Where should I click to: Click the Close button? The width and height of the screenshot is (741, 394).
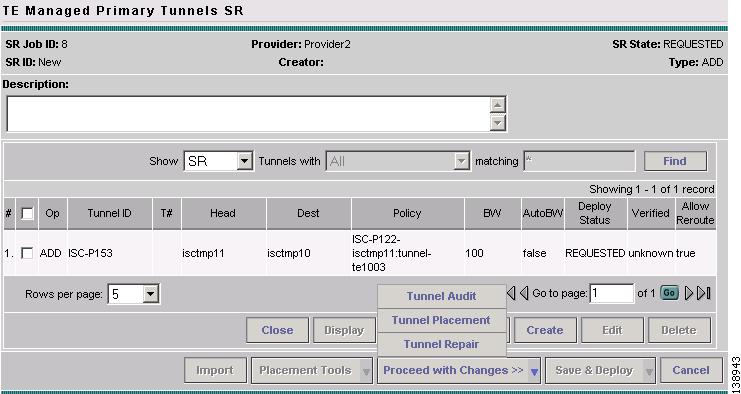(277, 330)
